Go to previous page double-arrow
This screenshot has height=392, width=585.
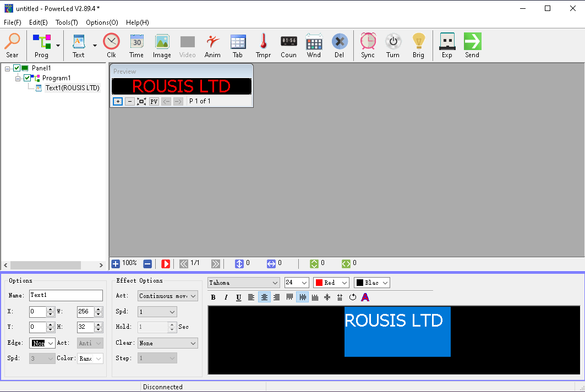pos(184,264)
